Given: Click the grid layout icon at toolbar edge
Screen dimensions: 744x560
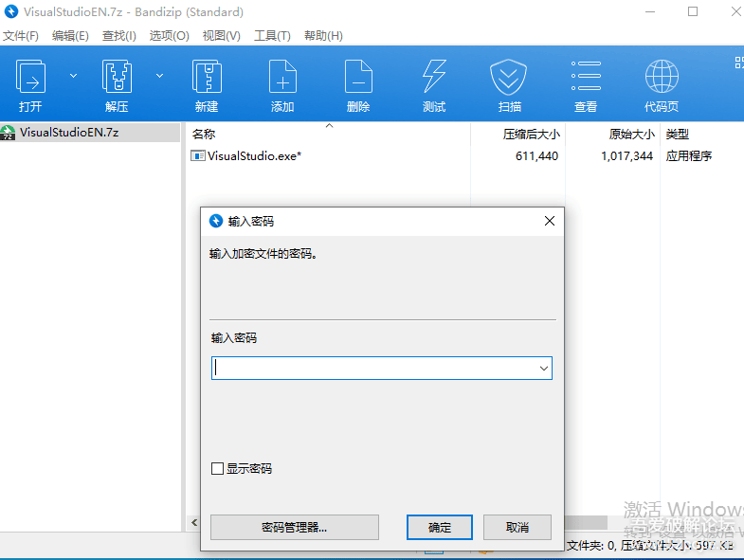Looking at the screenshot, I should 738,63.
